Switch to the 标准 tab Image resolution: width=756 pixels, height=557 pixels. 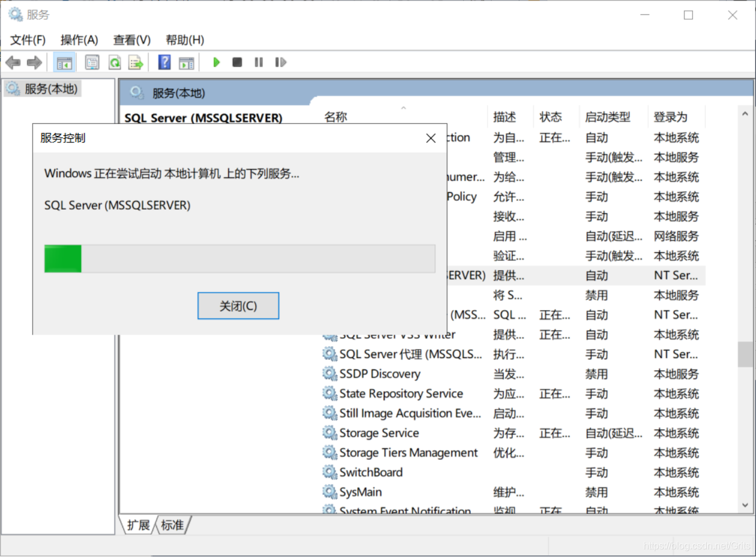[x=172, y=525]
